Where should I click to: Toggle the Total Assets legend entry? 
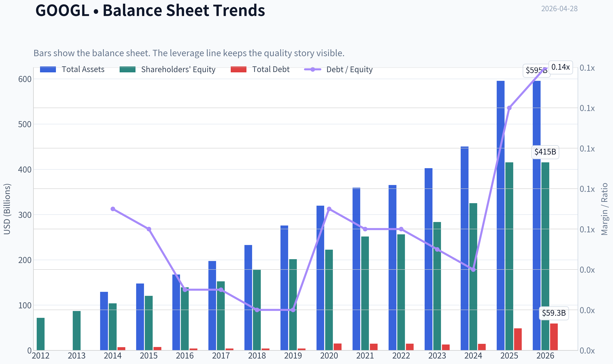pos(72,69)
